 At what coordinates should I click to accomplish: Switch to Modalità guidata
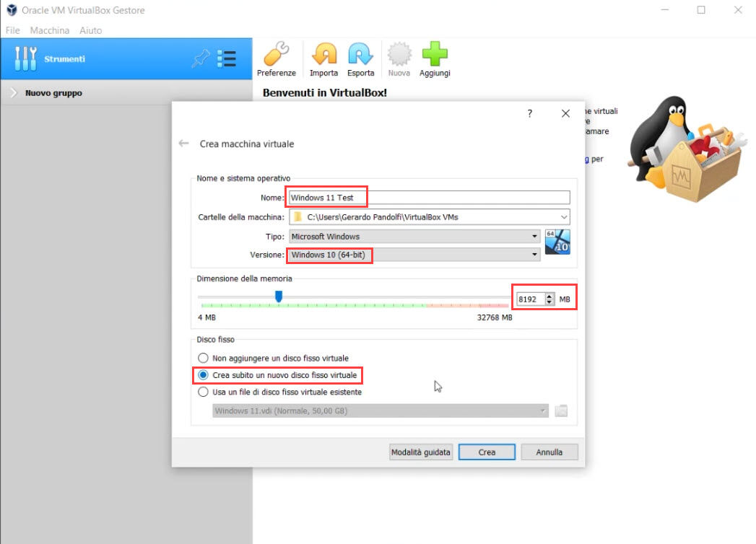tap(420, 452)
